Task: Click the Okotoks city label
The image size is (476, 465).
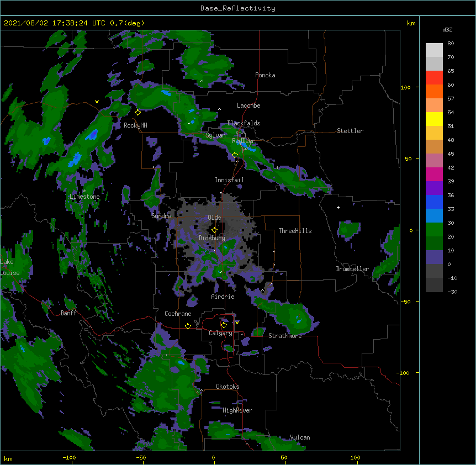Action: [228, 387]
